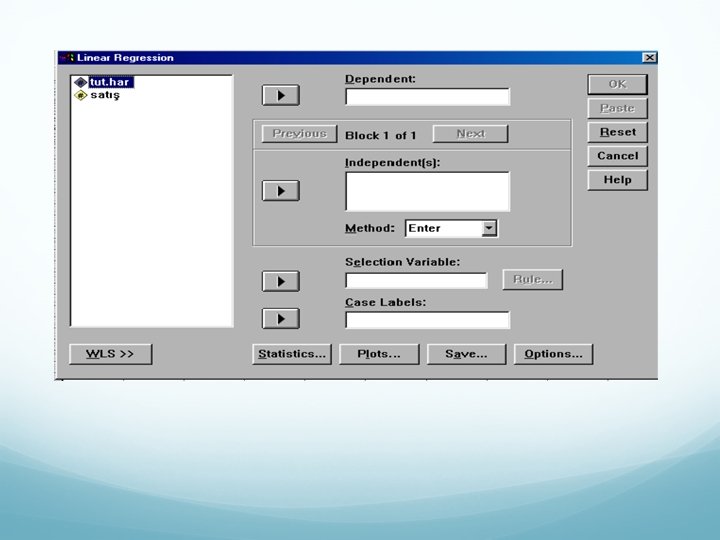Move variable to Independent(s) with arrow button
This screenshot has height=540, width=720.
click(281, 191)
